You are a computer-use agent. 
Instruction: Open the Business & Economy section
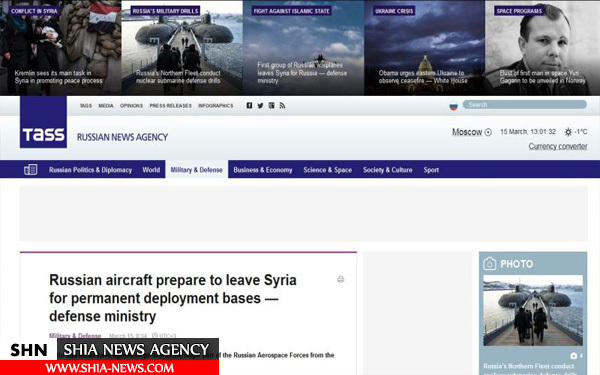pos(262,170)
